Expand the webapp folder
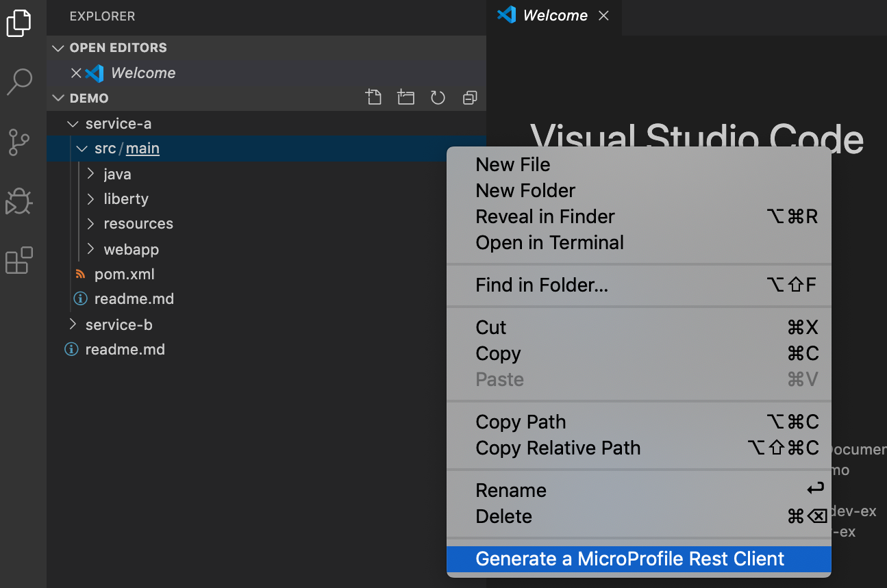Viewport: 887px width, 588px height. point(91,249)
